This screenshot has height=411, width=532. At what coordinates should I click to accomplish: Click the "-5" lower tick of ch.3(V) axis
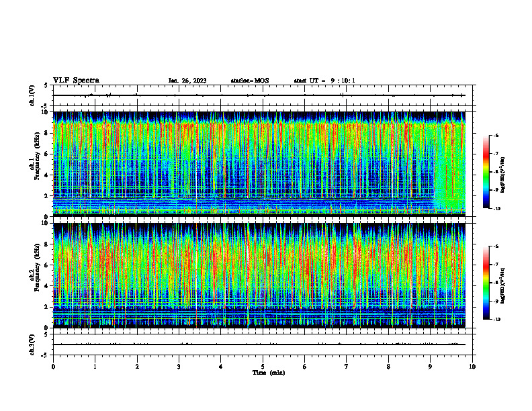45,355
